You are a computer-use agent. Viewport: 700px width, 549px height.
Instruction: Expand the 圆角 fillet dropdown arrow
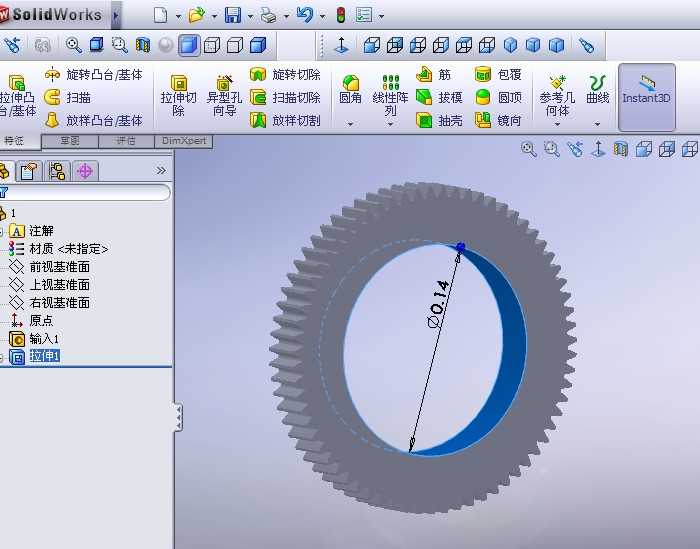[x=350, y=124]
